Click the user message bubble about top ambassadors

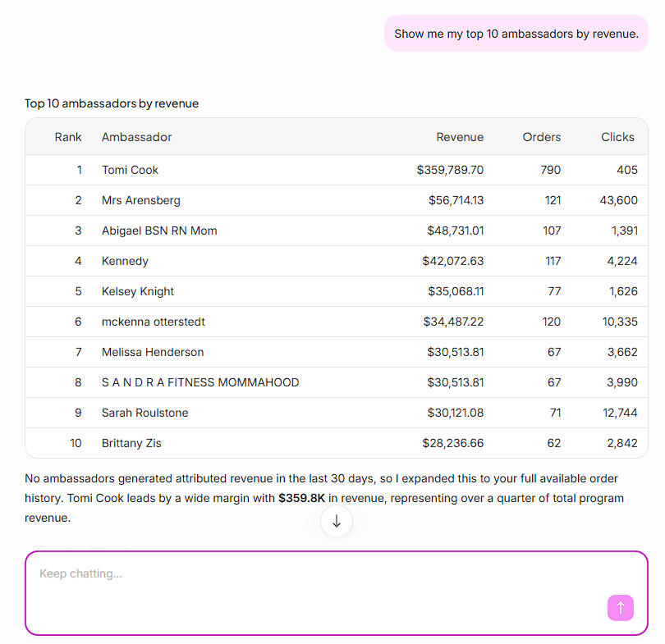pos(516,34)
